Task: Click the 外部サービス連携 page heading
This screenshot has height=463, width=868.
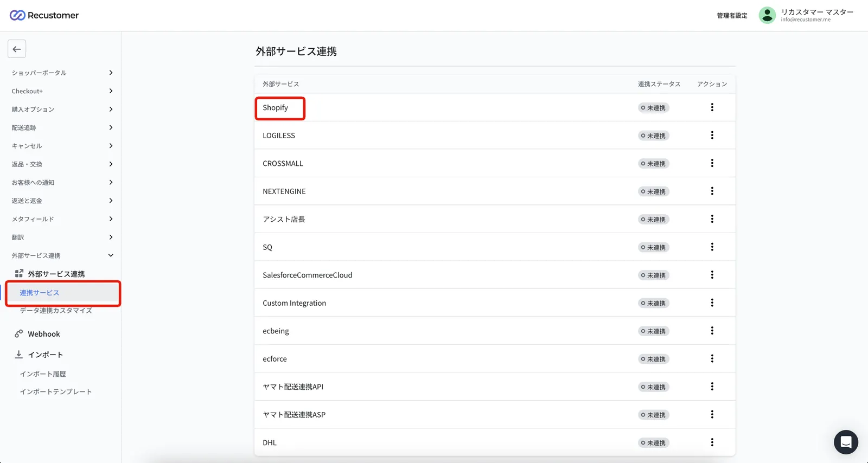Action: (296, 52)
